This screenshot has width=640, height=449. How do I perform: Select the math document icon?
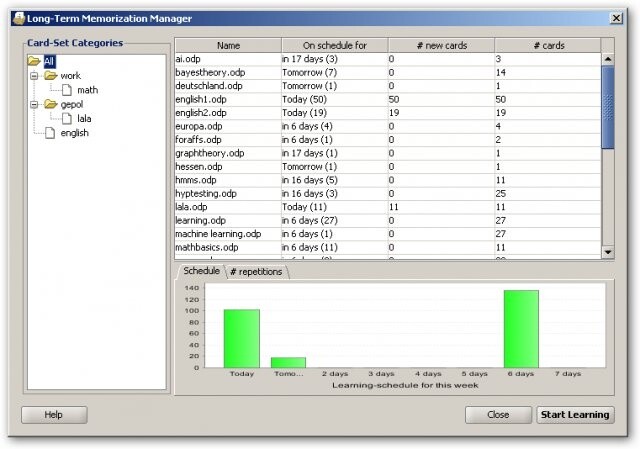(67, 90)
